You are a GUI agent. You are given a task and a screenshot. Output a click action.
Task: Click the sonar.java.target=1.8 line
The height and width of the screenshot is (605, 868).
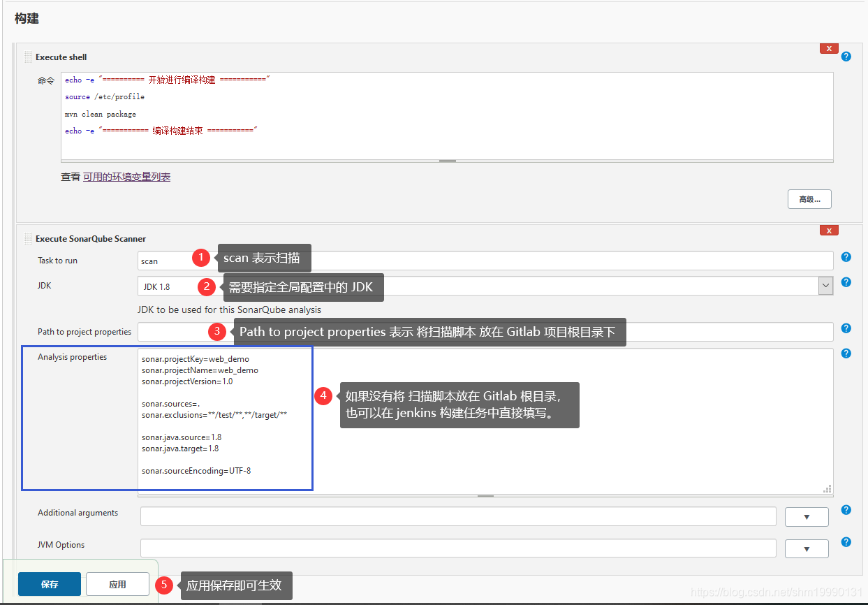(x=180, y=449)
